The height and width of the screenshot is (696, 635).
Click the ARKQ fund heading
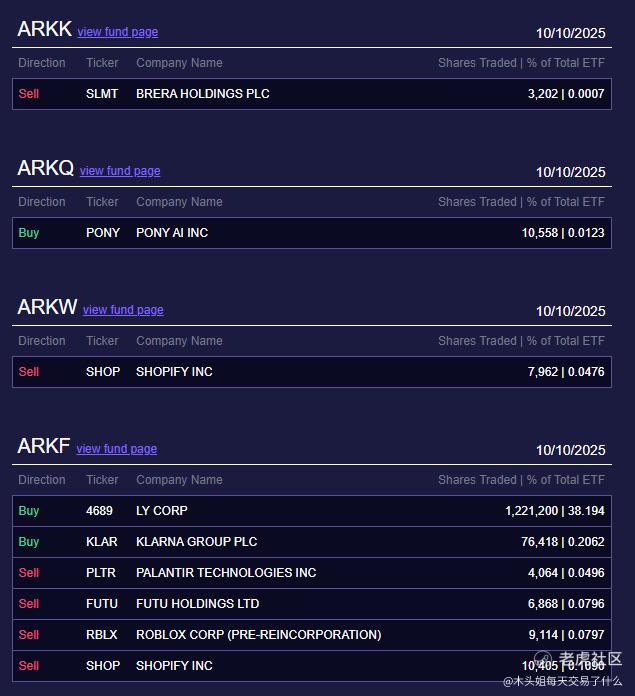point(45,169)
